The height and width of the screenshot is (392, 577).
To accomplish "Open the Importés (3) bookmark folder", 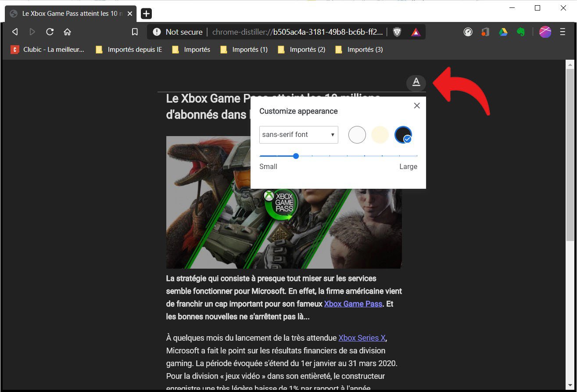I will tap(359, 50).
